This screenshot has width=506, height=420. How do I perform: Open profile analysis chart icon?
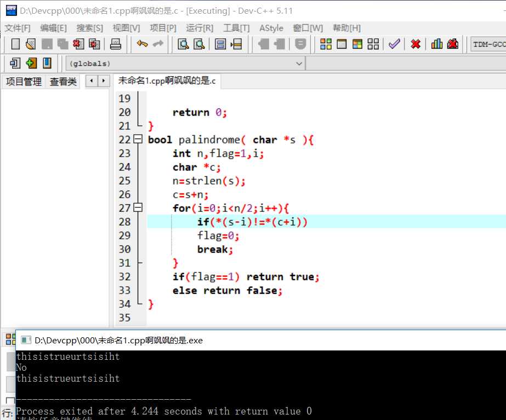pos(437,44)
